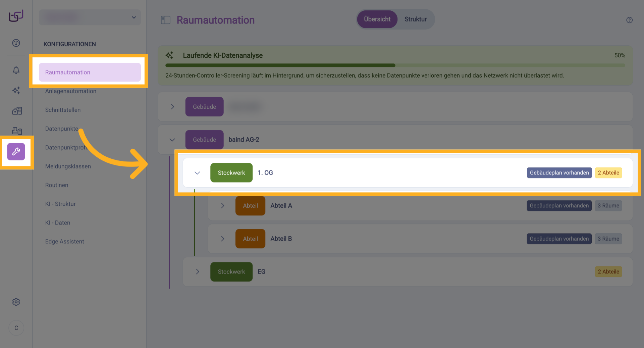
Task: Toggle the sidebar panel icon beside Raumautomation
Action: (166, 20)
